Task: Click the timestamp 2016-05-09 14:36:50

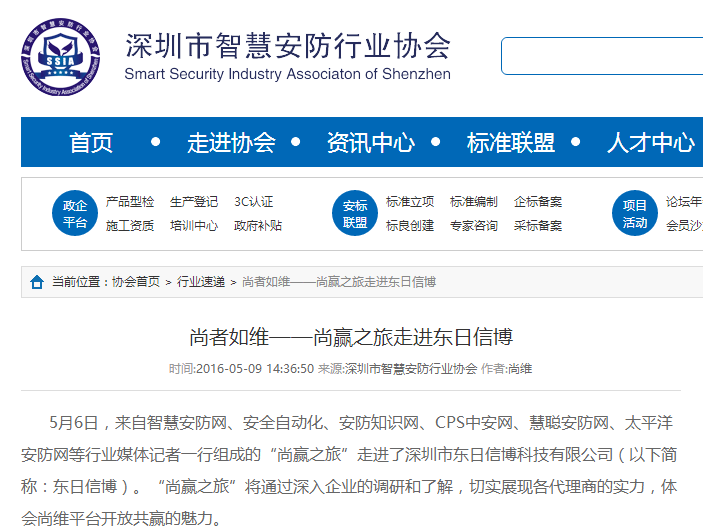Action: pos(255,369)
